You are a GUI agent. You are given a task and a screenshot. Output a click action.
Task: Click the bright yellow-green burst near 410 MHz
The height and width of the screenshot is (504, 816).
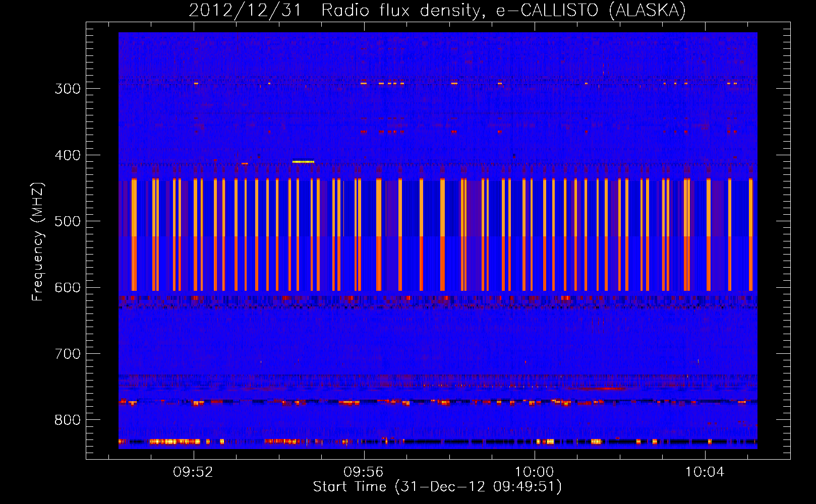[x=303, y=162]
